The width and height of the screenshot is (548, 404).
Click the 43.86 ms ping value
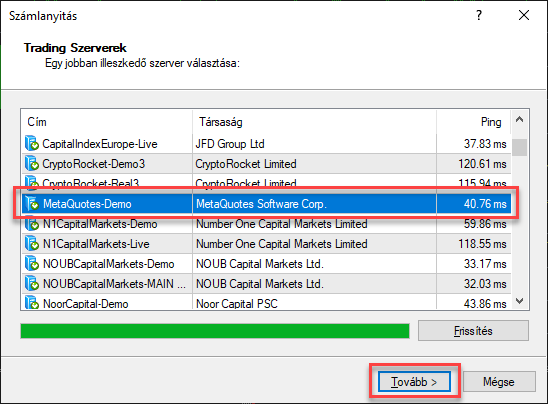(485, 303)
